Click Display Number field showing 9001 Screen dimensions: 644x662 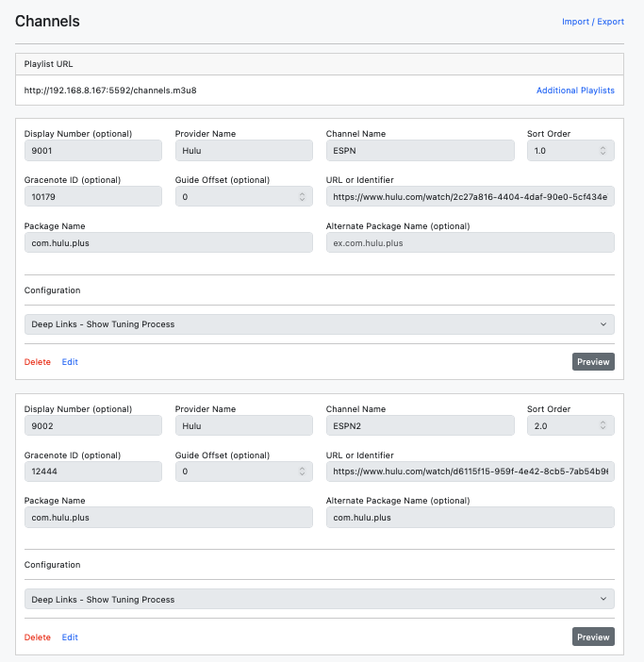92,151
